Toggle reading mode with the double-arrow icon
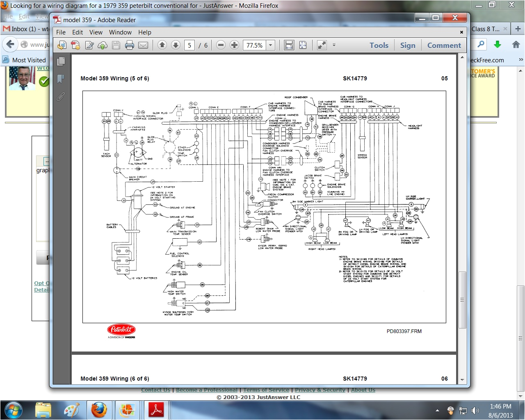525x420 pixels. click(x=321, y=45)
